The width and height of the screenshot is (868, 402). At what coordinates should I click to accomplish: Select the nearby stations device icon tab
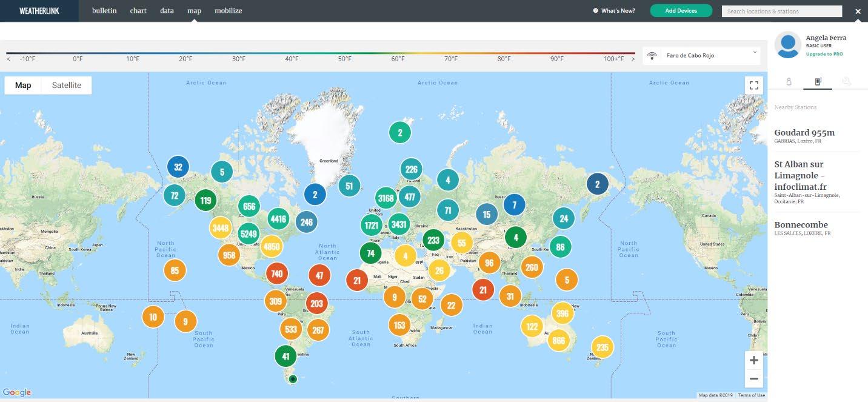(x=818, y=81)
